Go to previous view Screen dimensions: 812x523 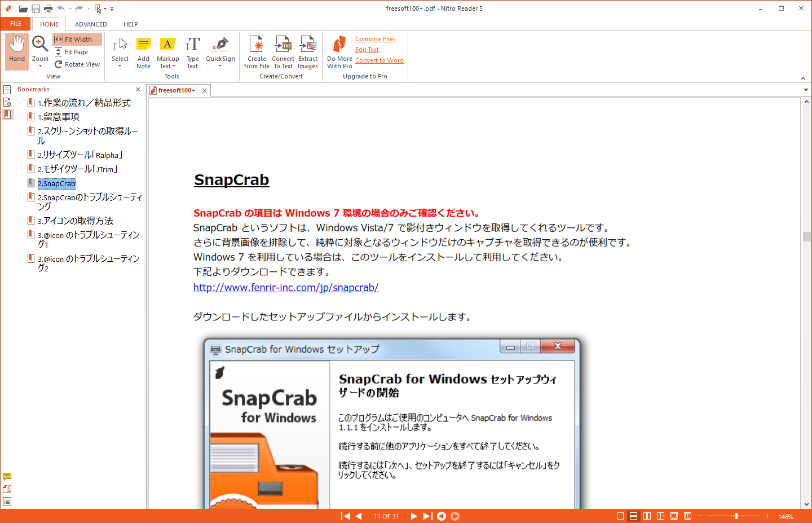(442, 516)
